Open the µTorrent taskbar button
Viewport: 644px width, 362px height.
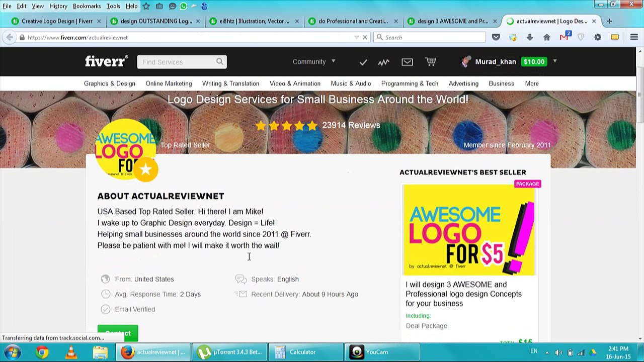(x=230, y=352)
